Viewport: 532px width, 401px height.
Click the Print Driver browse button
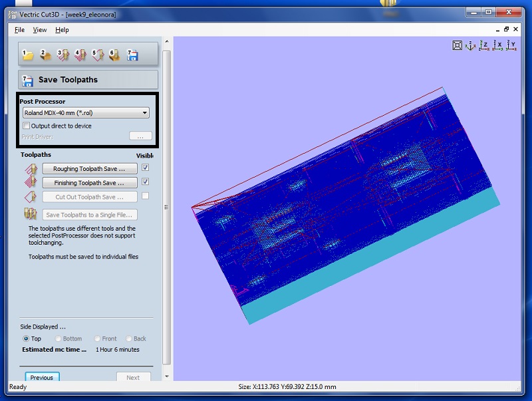click(140, 136)
